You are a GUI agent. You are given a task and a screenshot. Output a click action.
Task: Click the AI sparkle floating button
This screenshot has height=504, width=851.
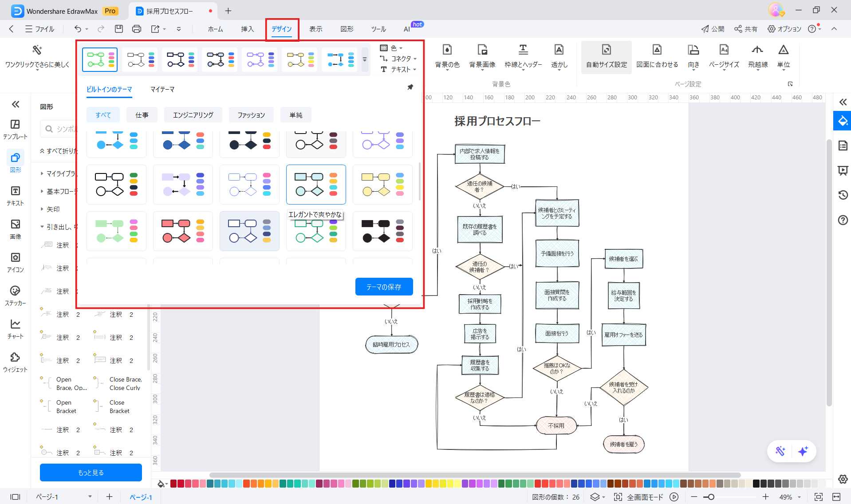pyautogui.click(x=803, y=451)
